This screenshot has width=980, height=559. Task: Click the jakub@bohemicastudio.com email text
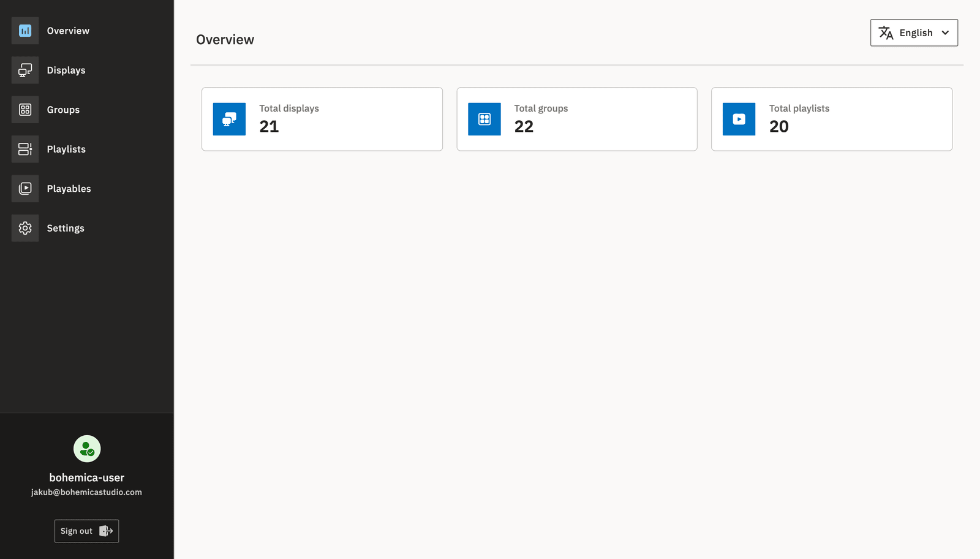pos(86,491)
